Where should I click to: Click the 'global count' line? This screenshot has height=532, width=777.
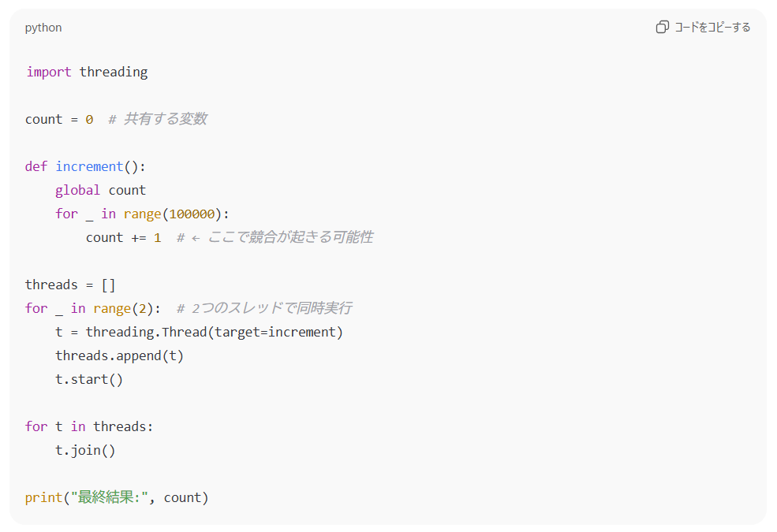[100, 190]
